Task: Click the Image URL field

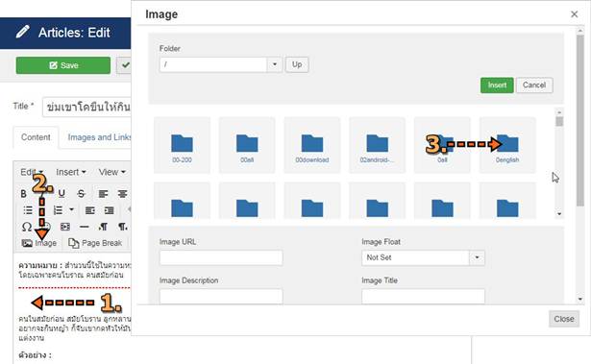Action: tap(221, 257)
